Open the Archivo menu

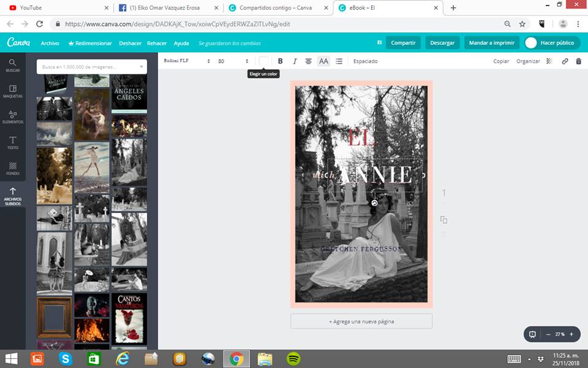(x=50, y=44)
